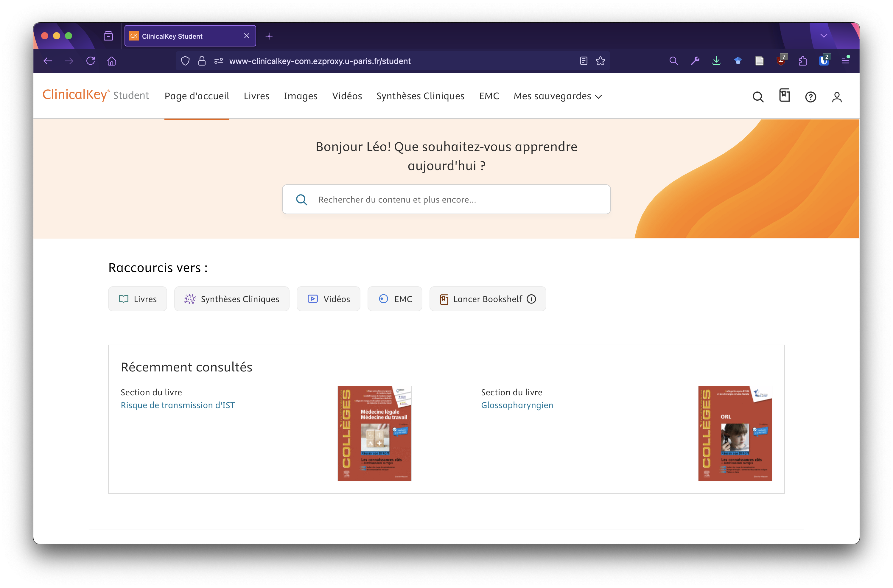Reload the page with refresh icon
The height and width of the screenshot is (588, 893).
coord(91,61)
